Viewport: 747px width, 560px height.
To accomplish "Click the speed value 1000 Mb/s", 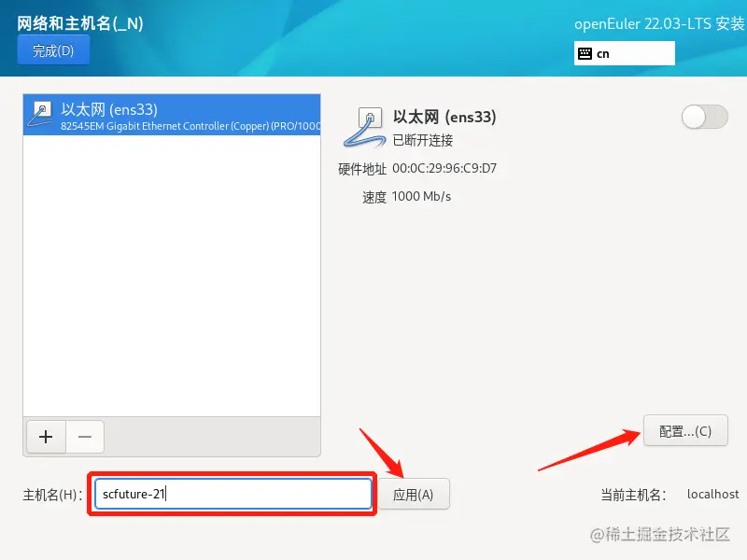I will point(421,196).
